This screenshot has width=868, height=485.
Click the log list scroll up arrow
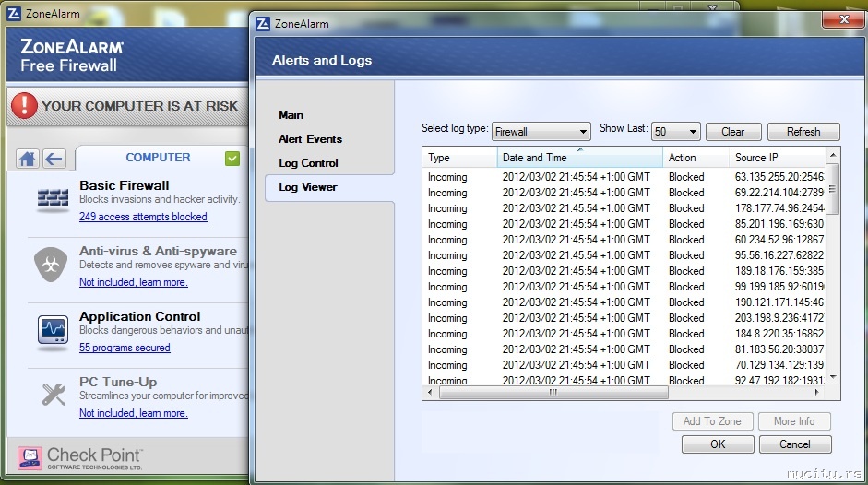point(833,155)
